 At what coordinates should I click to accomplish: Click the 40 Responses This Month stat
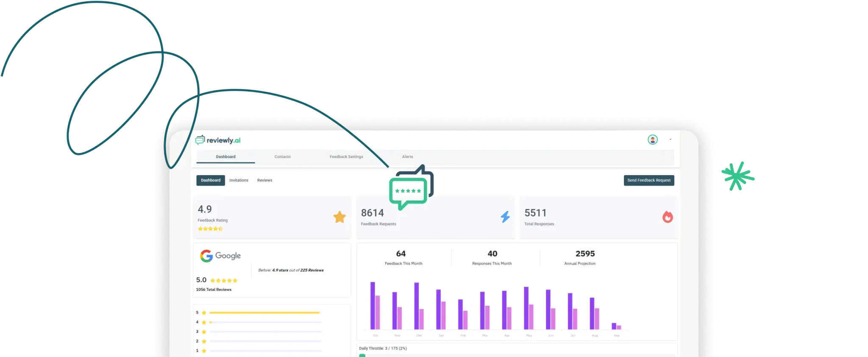[492, 257]
